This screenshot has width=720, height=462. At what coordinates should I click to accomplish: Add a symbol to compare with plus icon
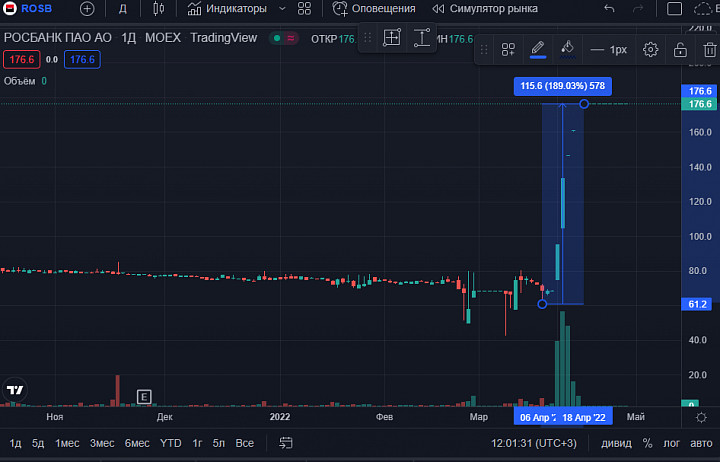(87, 8)
